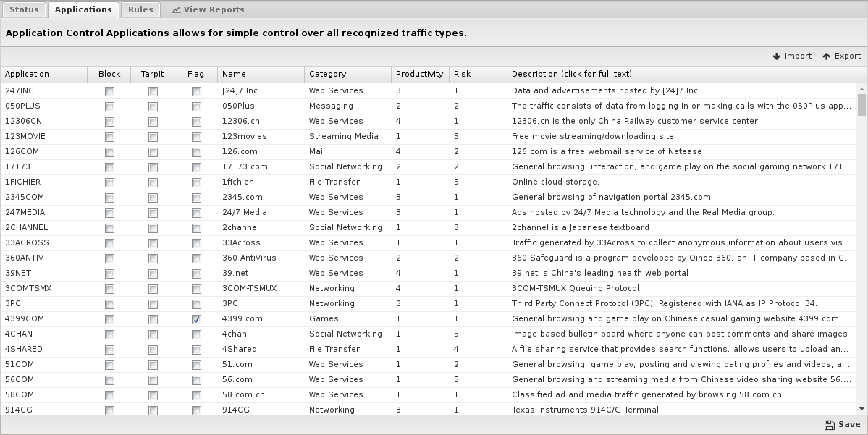Enable Block checkbox for 123MOVIE
Screen dimensions: 868x435
click(x=109, y=137)
